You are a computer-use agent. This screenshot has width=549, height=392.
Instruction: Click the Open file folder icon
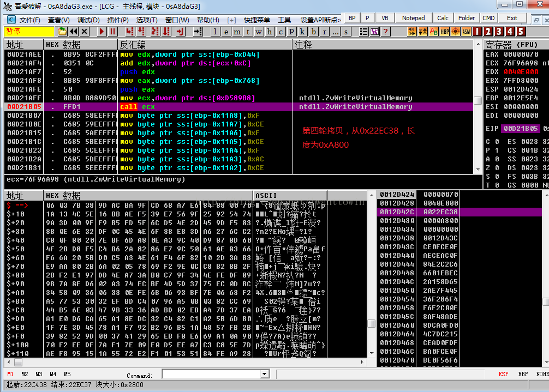tap(62, 32)
